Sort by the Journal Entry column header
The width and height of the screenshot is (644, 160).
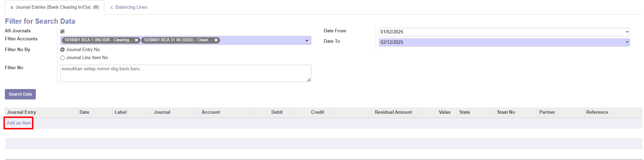(x=22, y=112)
